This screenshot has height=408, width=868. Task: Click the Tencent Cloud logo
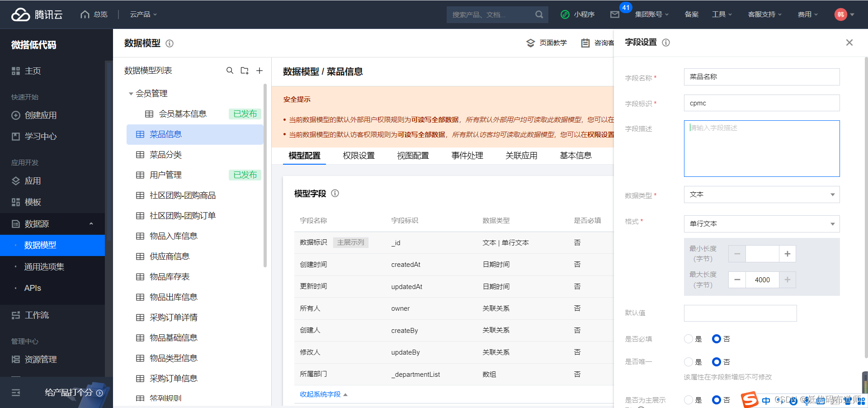coord(37,14)
